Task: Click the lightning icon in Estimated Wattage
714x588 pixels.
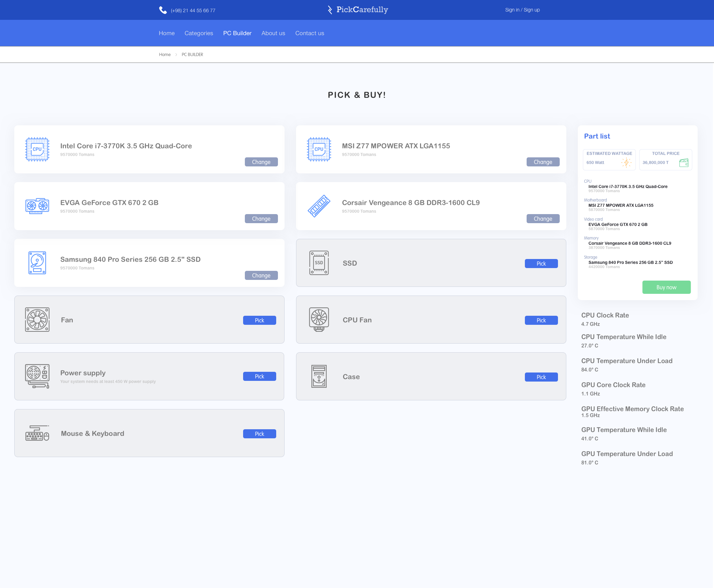Action: (626, 163)
